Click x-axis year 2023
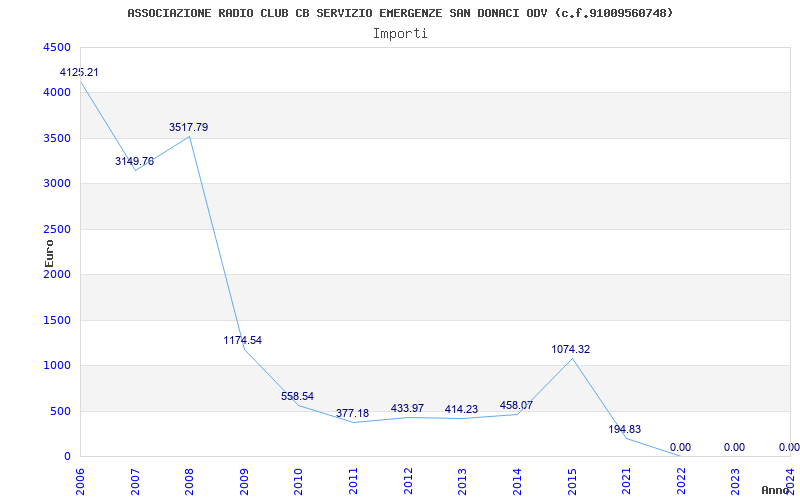Image resolution: width=800 pixels, height=500 pixels. [x=735, y=481]
